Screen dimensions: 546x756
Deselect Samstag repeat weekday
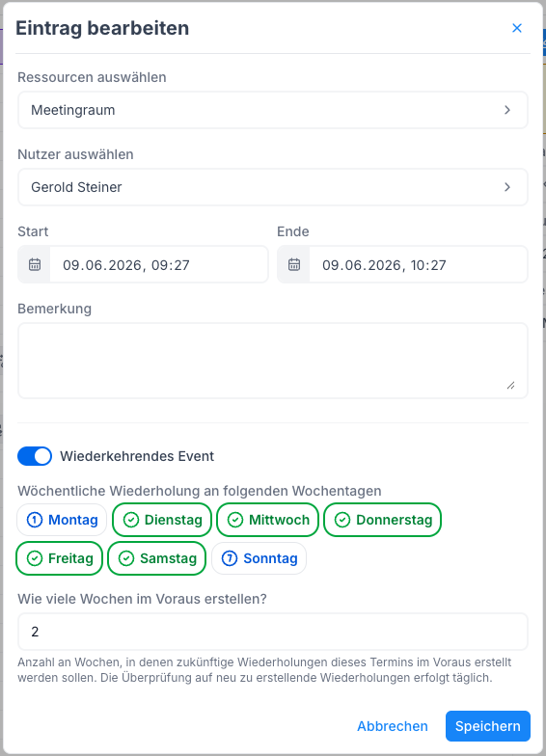[x=156, y=558]
